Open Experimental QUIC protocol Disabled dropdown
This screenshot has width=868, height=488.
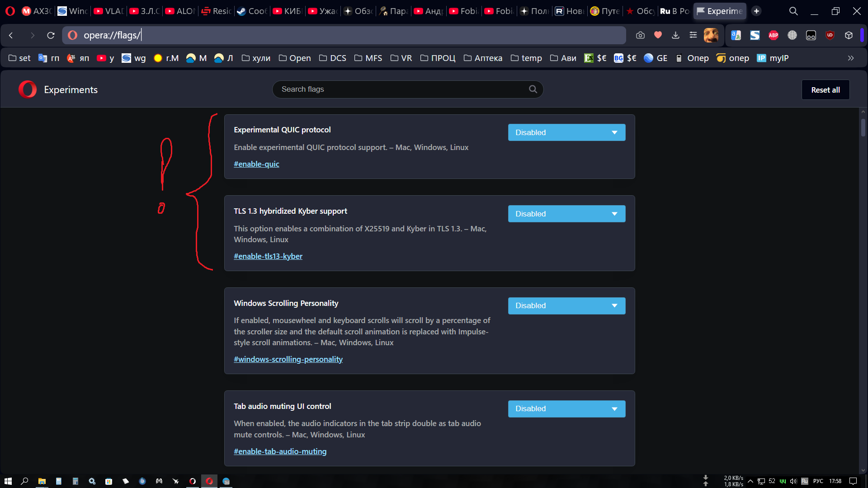tap(566, 132)
